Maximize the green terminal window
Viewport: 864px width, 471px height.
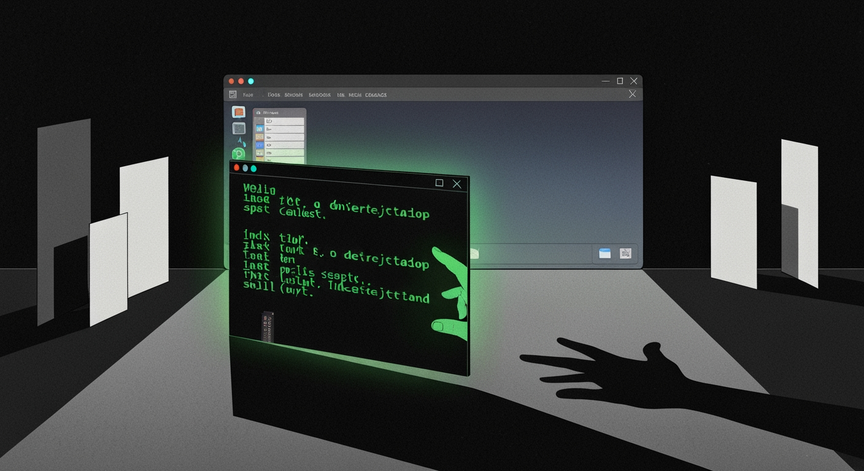coord(439,183)
